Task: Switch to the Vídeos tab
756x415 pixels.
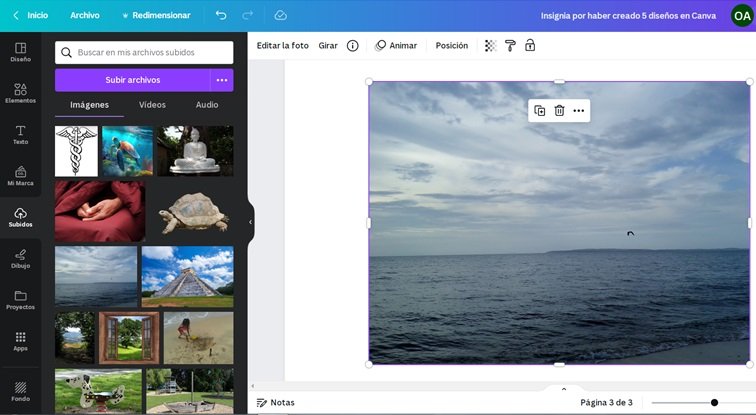Action: pyautogui.click(x=152, y=105)
